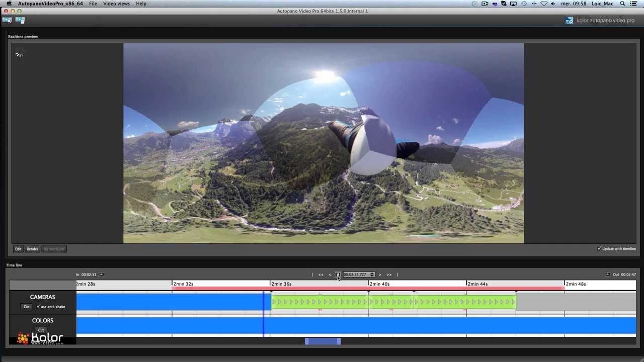Click the 2min 40s ruler mark

pyautogui.click(x=379, y=284)
